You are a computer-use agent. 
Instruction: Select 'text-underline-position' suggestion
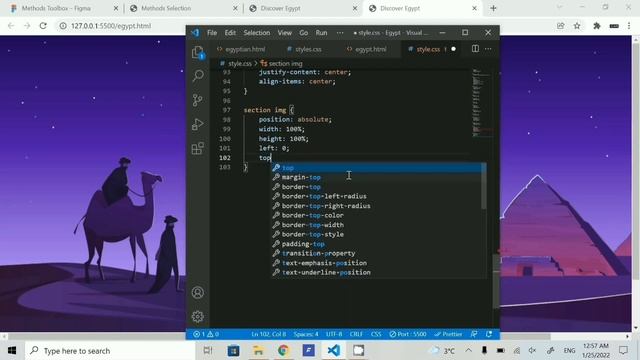377,273
